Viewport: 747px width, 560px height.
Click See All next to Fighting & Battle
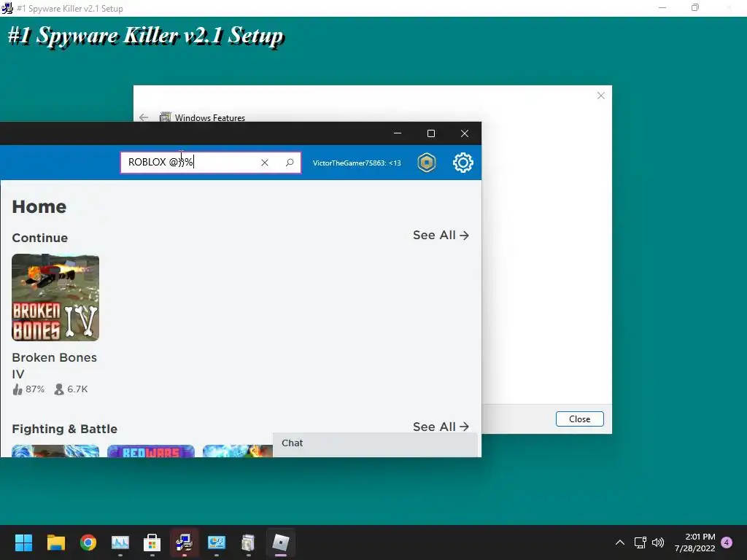coord(441,427)
